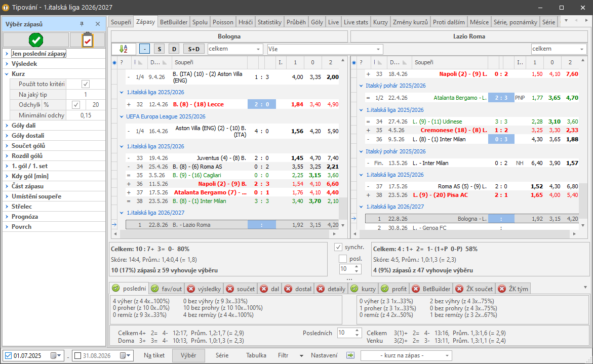Toggle the 'Použít toto kritéri' checkbox
593x364 pixels.
(x=86, y=84)
